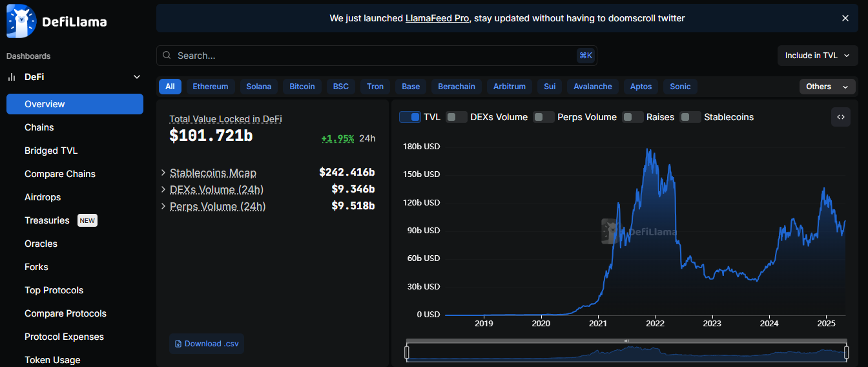The width and height of the screenshot is (868, 367).
Task: Click the DeFi bar chart icon in sidebar
Action: tap(12, 77)
